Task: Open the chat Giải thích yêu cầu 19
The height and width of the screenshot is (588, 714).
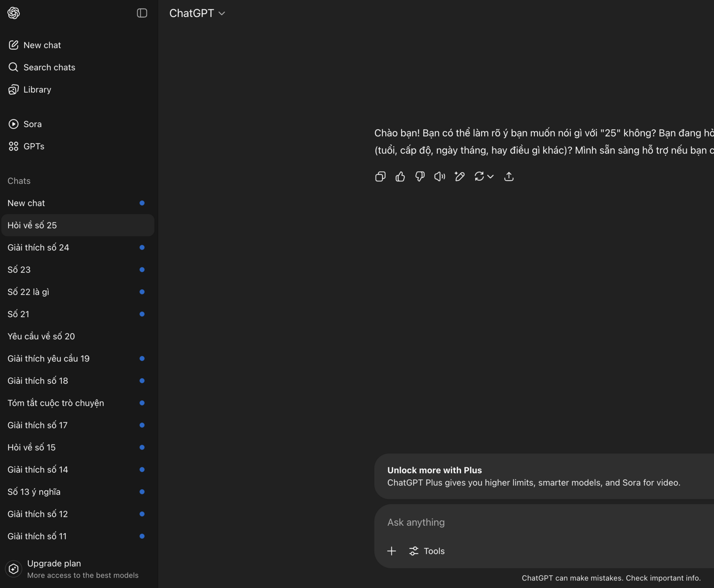Action: [x=78, y=358]
